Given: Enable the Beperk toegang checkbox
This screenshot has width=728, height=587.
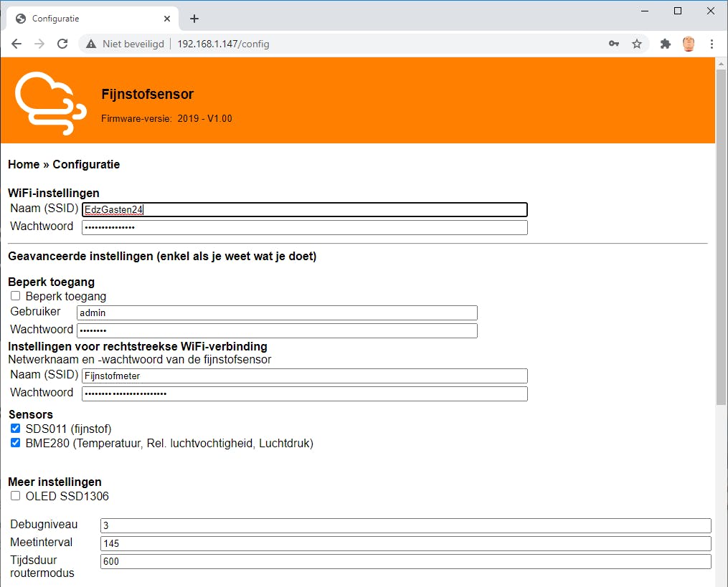Looking at the screenshot, I should coord(15,296).
